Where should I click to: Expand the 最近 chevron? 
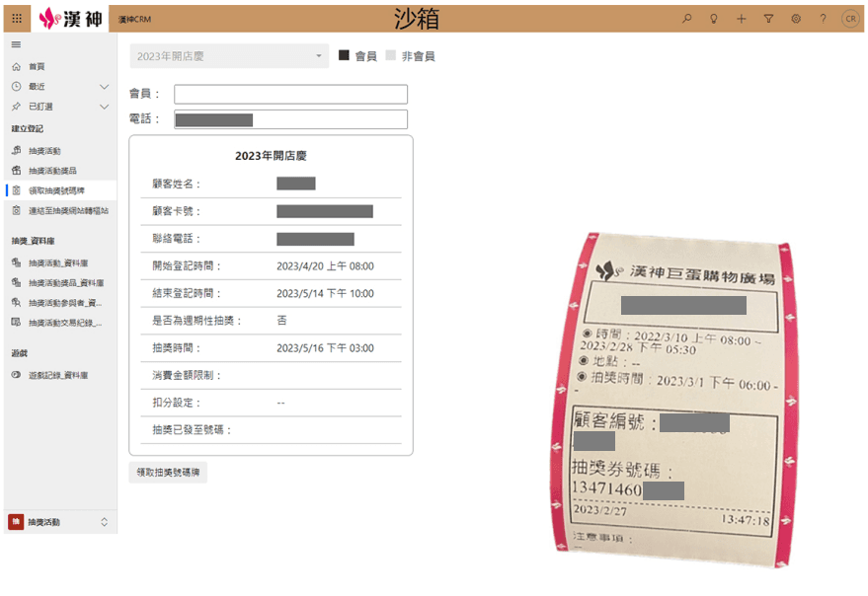[104, 86]
